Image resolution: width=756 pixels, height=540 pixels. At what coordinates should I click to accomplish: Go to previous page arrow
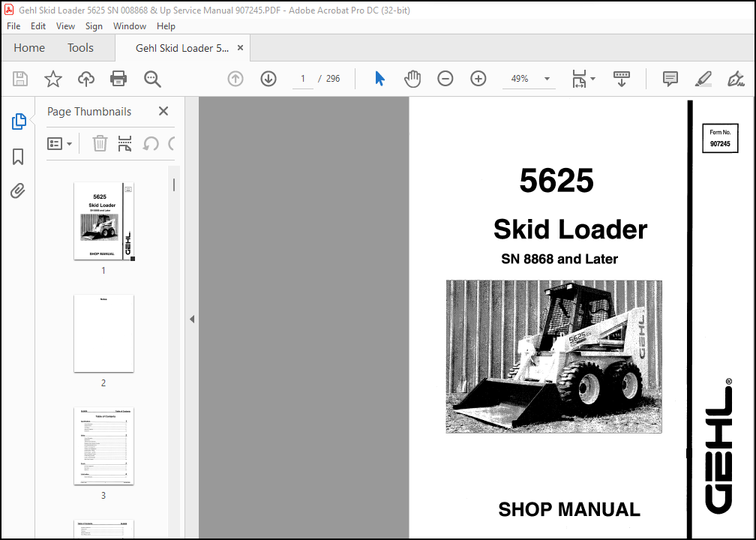click(x=235, y=79)
